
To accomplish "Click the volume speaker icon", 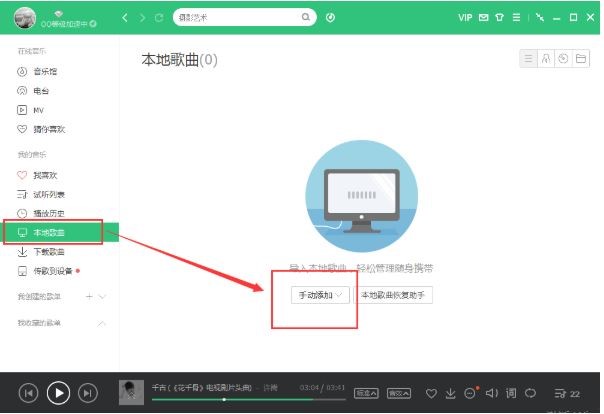I will coord(492,393).
